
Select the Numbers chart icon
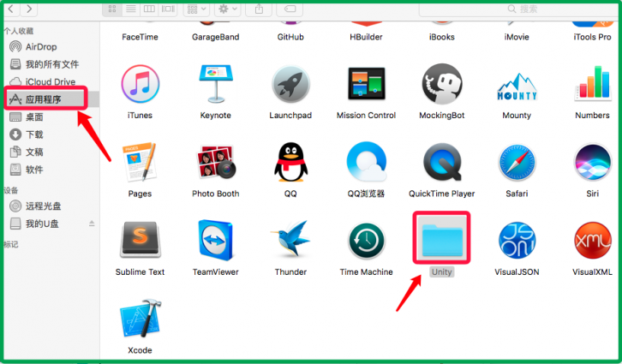(x=593, y=83)
